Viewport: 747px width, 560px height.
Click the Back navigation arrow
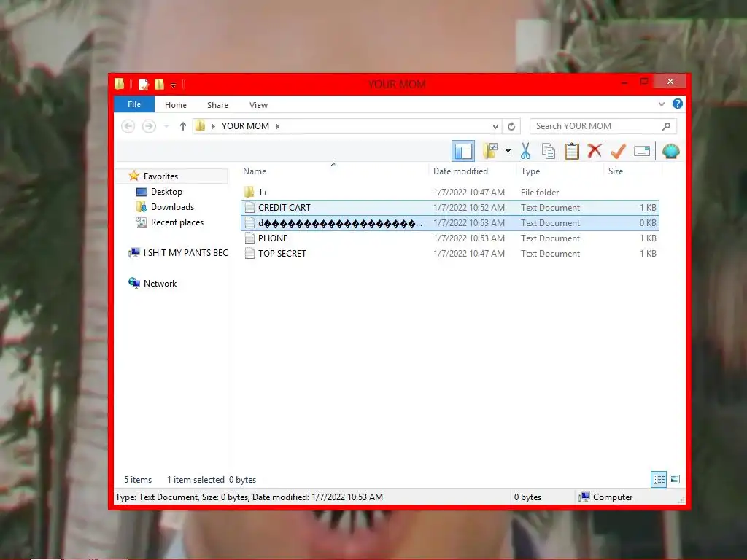pyautogui.click(x=128, y=126)
